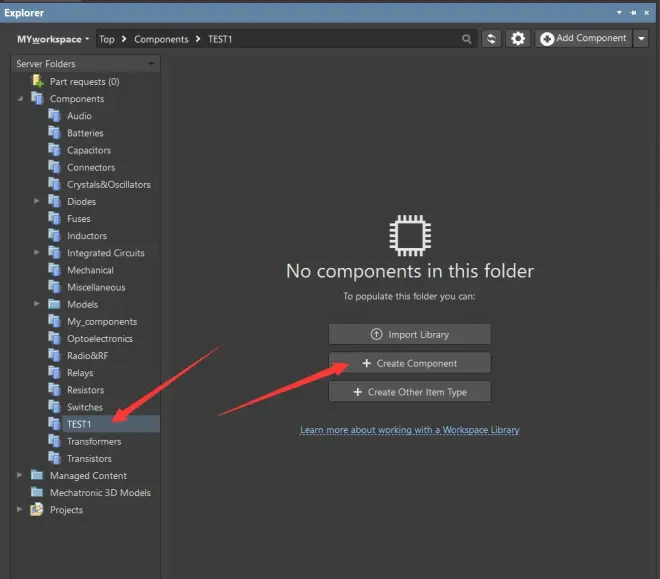Viewport: 660px width, 579px height.
Task: Expand the Managed Content node
Action: (x=19, y=475)
